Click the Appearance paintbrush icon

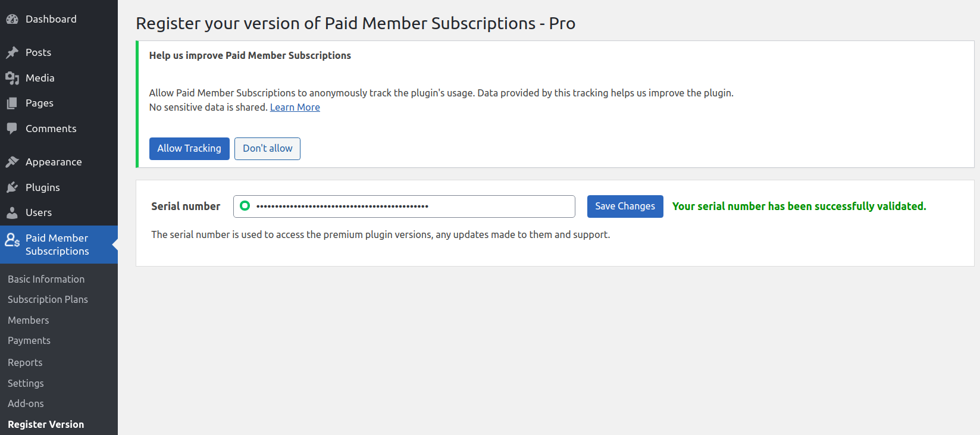[x=12, y=162]
